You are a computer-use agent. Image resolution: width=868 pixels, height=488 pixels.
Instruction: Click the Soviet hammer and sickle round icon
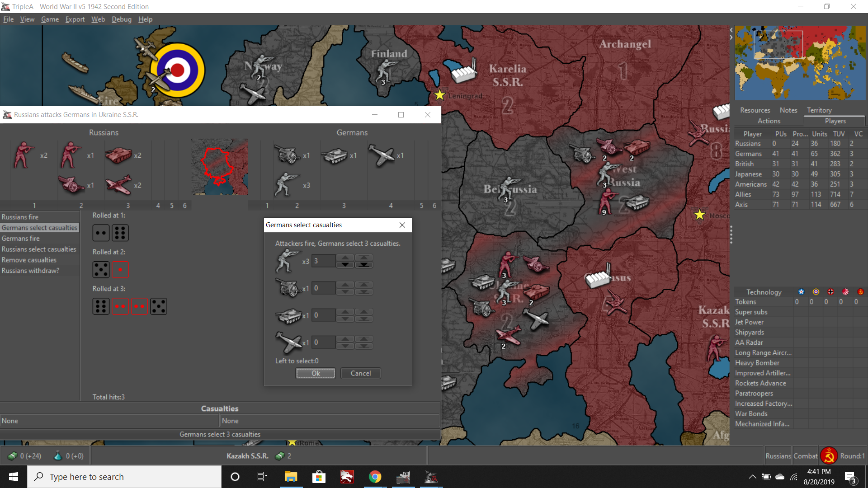click(x=829, y=456)
